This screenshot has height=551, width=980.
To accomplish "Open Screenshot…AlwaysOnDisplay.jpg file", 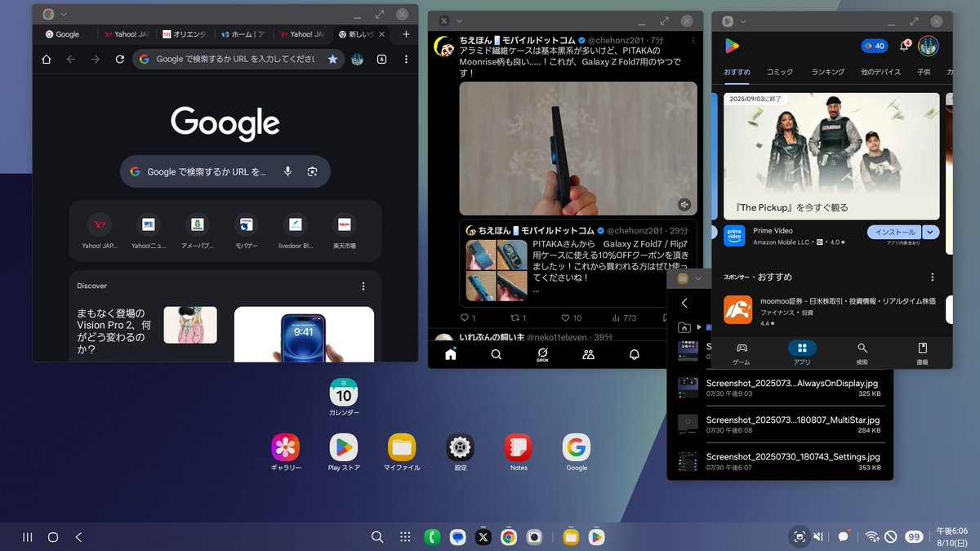I will [x=781, y=387].
